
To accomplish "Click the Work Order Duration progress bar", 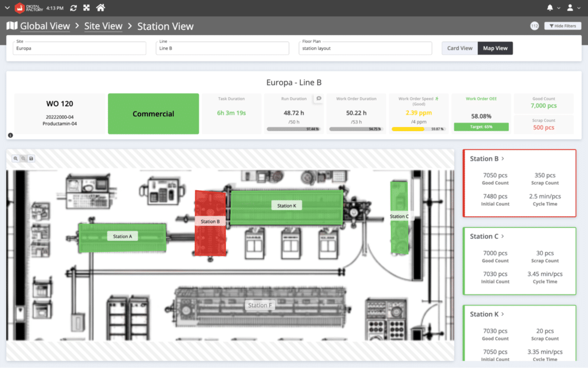I will [x=356, y=129].
